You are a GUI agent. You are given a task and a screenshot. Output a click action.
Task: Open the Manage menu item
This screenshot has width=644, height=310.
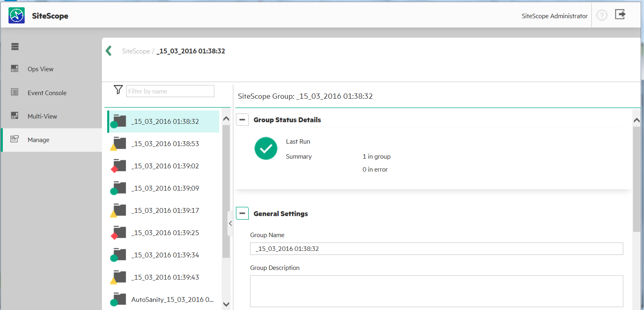51,140
